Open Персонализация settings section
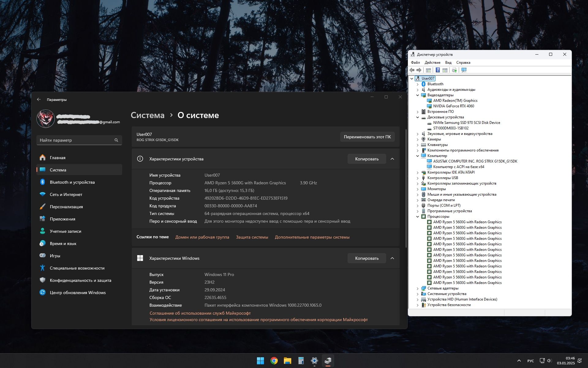The width and height of the screenshot is (588, 368). [79, 207]
